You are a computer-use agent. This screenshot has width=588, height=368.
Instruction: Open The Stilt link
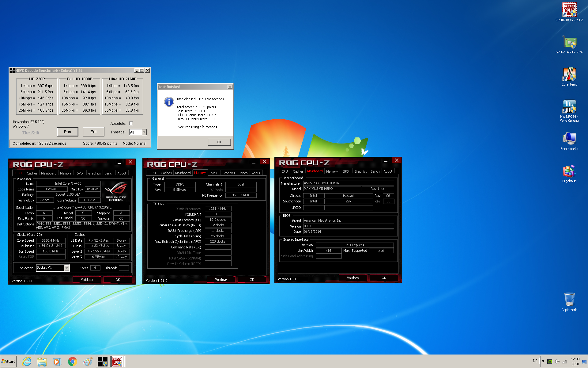(x=30, y=133)
